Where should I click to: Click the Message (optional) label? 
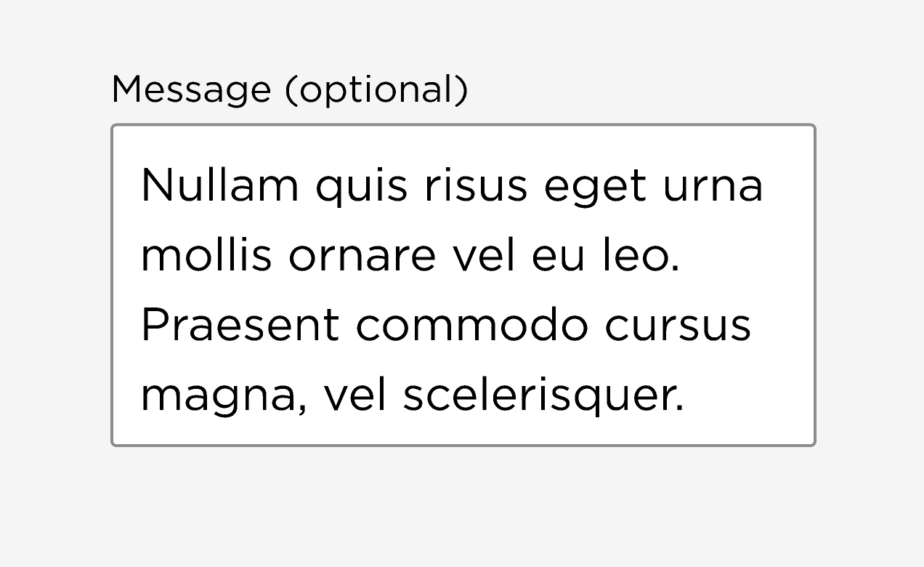(289, 90)
